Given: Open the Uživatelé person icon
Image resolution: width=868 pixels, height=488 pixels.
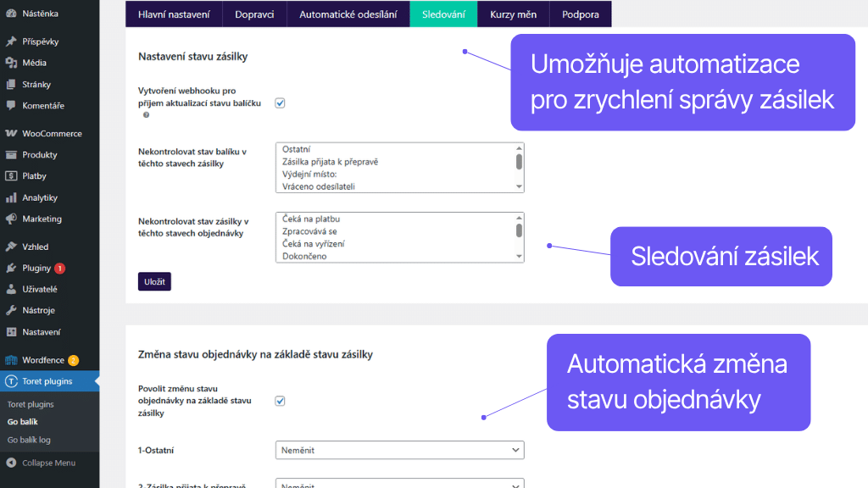Looking at the screenshot, I should (x=11, y=289).
